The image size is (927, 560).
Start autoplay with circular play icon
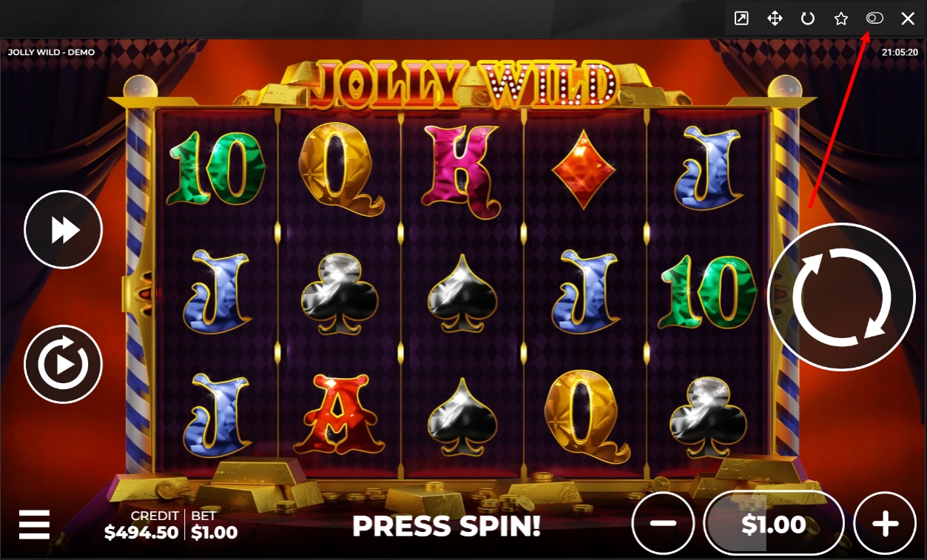[x=63, y=364]
